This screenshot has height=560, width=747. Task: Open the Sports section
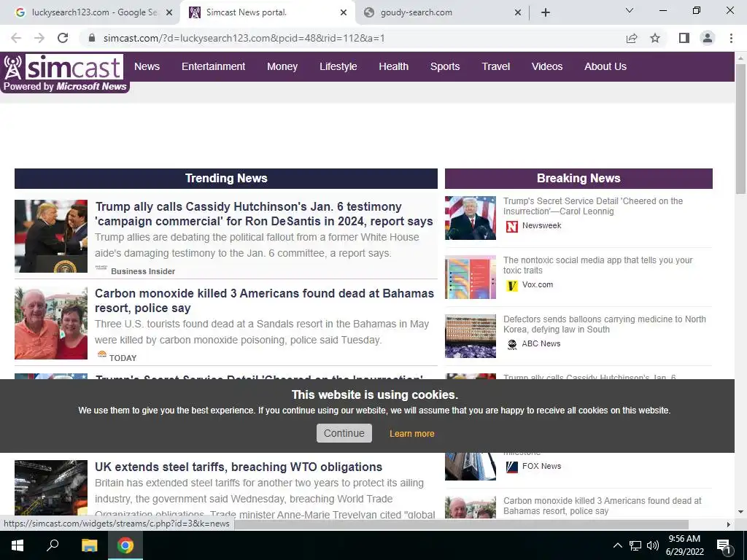(x=445, y=66)
